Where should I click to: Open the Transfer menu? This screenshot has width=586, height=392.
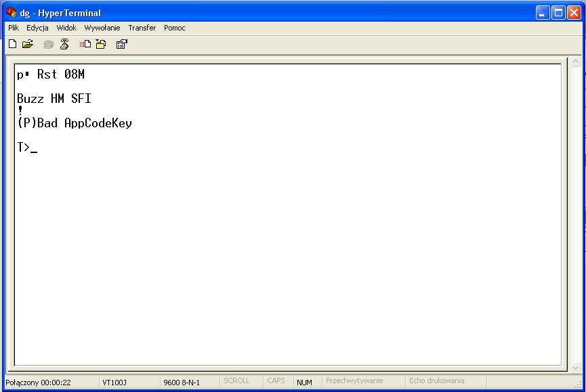tap(142, 28)
